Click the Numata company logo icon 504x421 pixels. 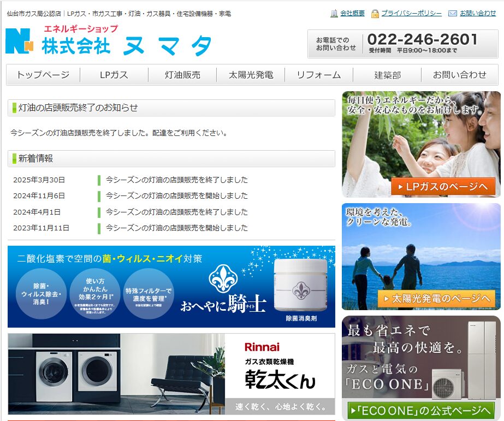(x=19, y=41)
